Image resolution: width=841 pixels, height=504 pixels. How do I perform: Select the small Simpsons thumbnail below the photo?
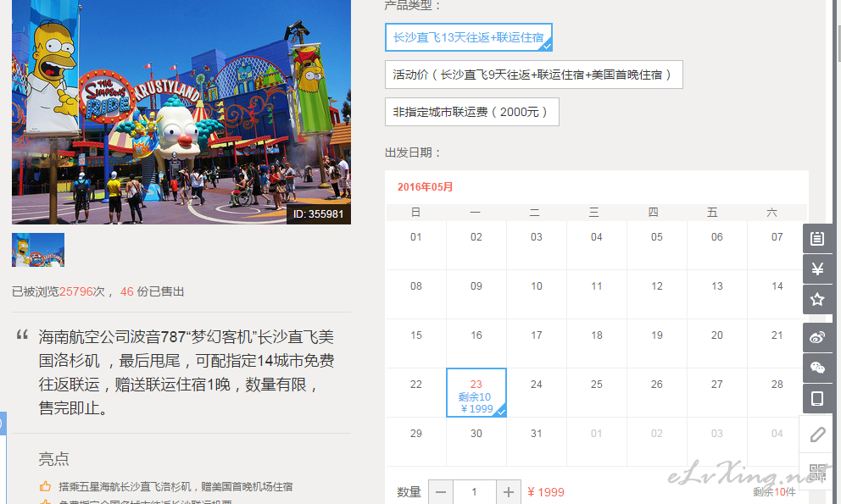pyautogui.click(x=38, y=250)
